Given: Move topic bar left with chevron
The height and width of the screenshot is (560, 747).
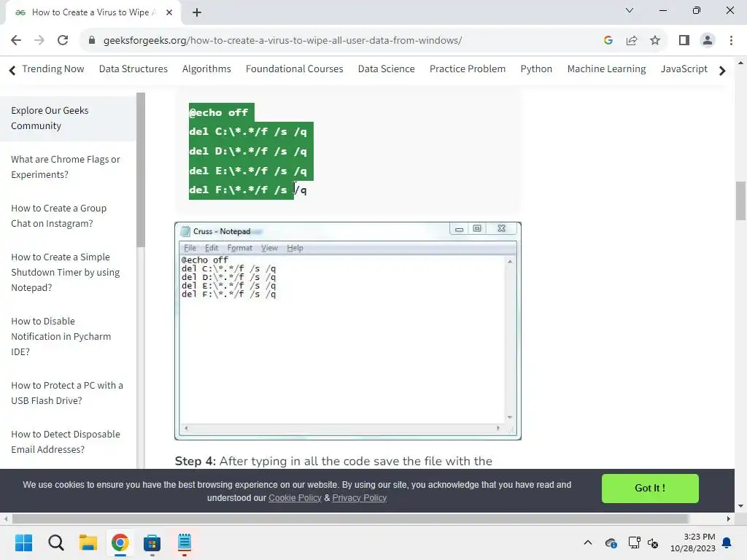Looking at the screenshot, I should (12, 71).
